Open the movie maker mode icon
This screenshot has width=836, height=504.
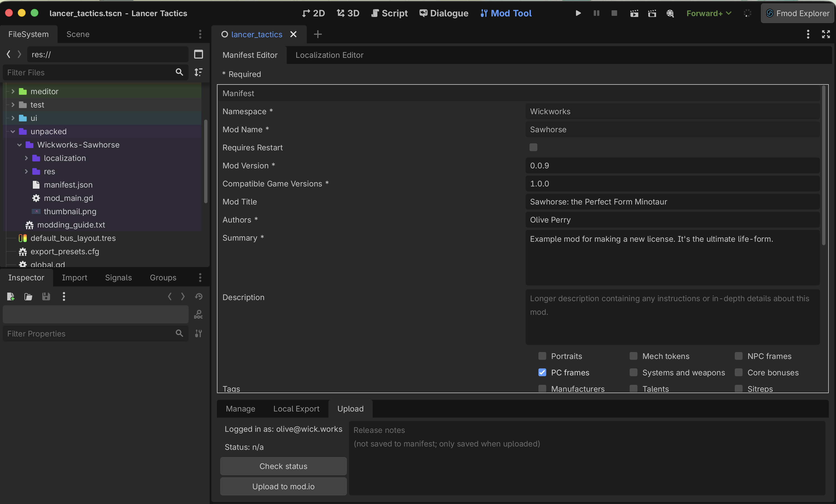point(670,13)
